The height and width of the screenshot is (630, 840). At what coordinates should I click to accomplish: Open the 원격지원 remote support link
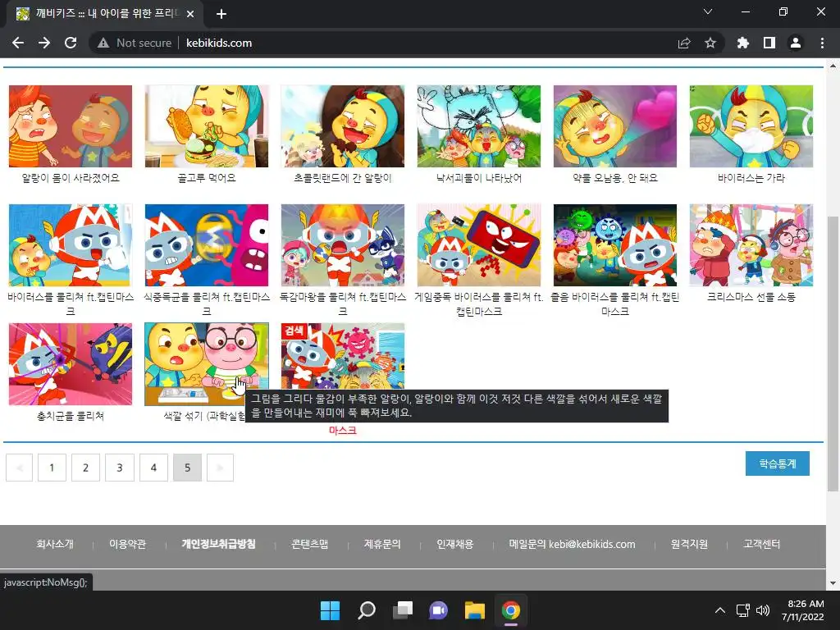point(689,545)
